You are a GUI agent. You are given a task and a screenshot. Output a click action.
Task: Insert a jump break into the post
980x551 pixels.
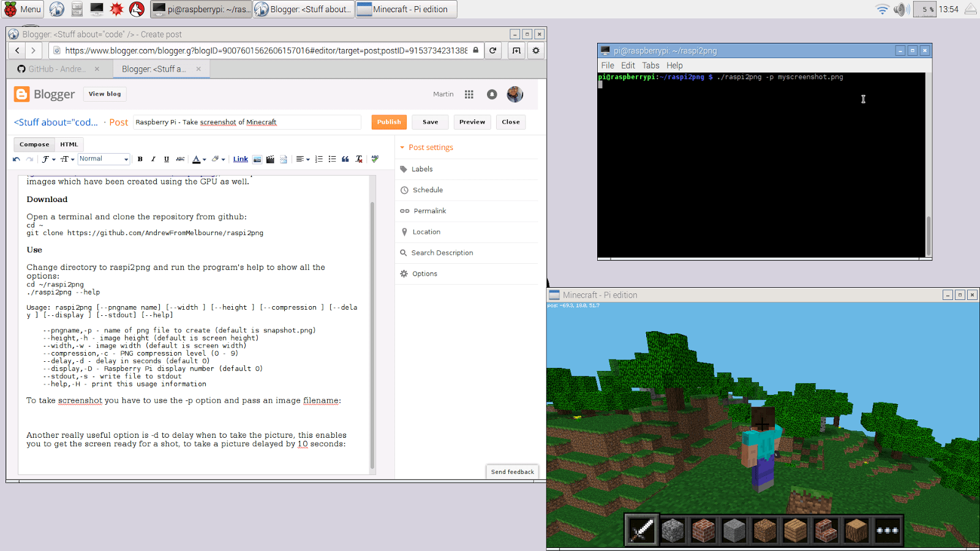tap(283, 159)
